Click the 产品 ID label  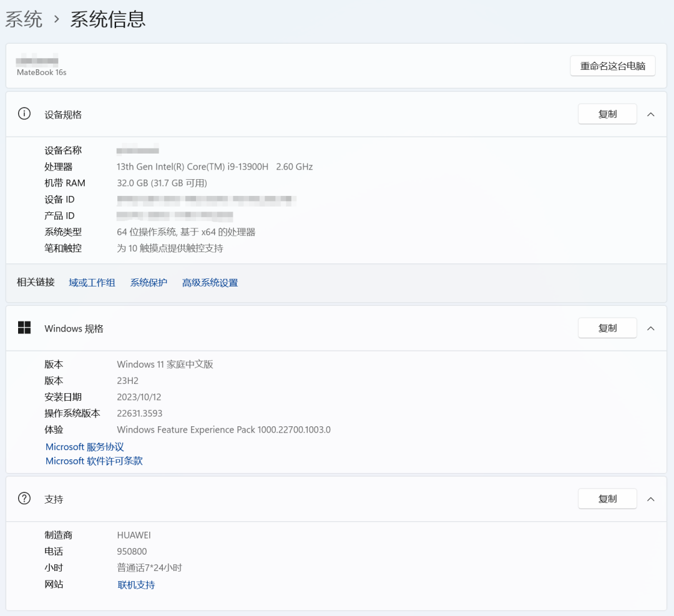pyautogui.click(x=60, y=216)
